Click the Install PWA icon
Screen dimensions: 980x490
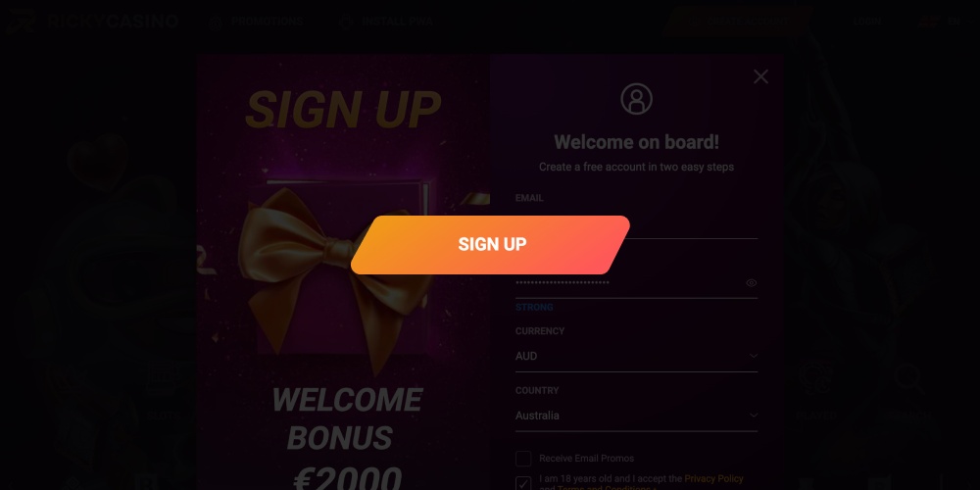coord(346,22)
